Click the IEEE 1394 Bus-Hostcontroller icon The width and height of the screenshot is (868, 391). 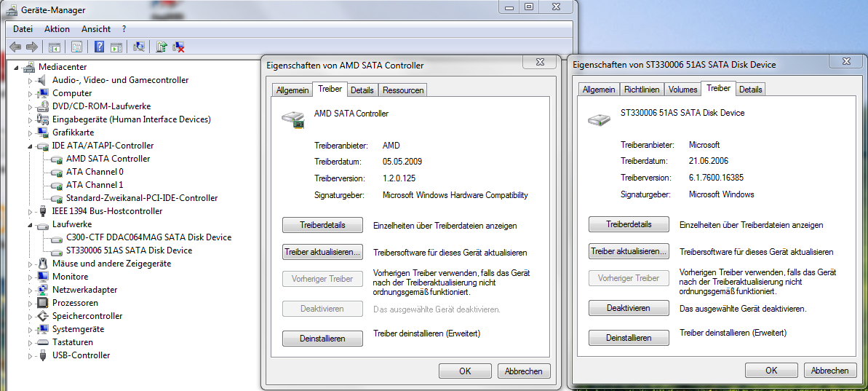click(43, 211)
